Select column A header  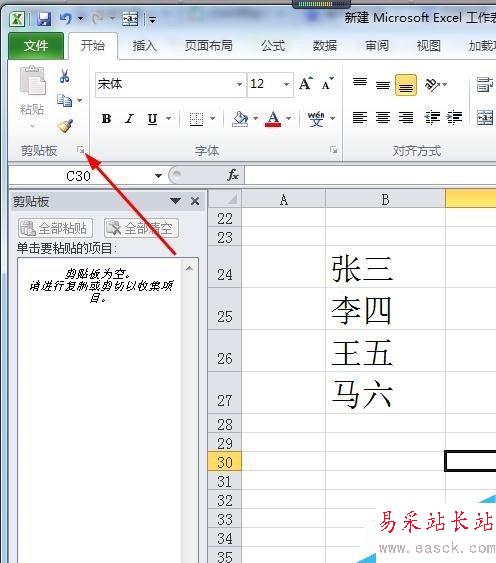click(x=284, y=199)
